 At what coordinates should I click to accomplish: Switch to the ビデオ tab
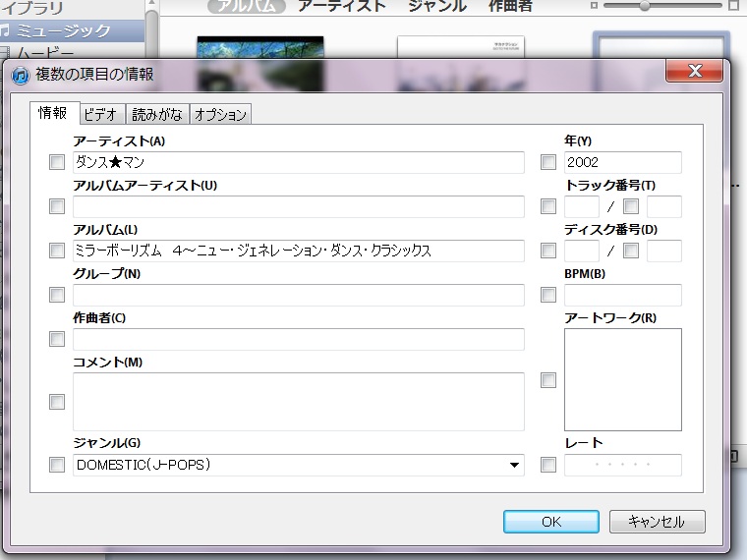click(x=100, y=114)
